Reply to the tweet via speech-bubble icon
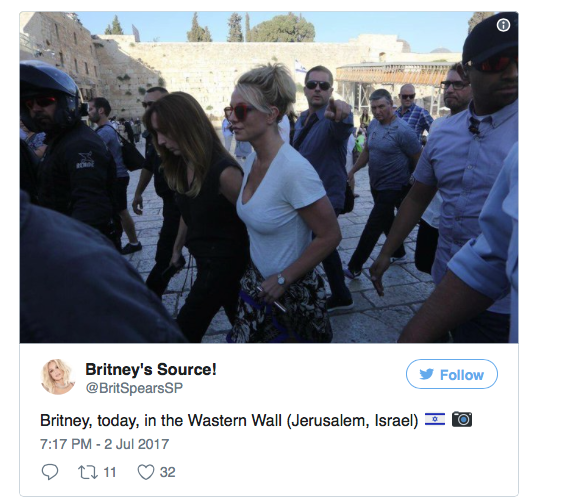 pyautogui.click(x=50, y=472)
